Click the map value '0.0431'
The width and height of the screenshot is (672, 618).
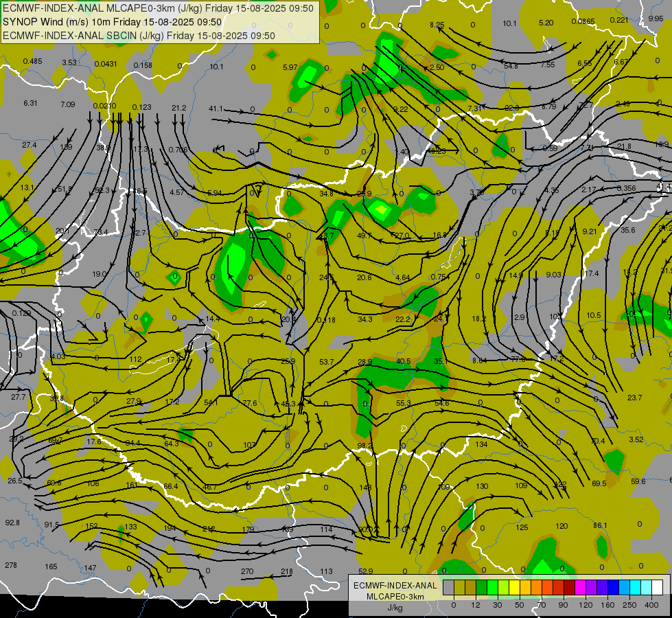click(x=106, y=64)
